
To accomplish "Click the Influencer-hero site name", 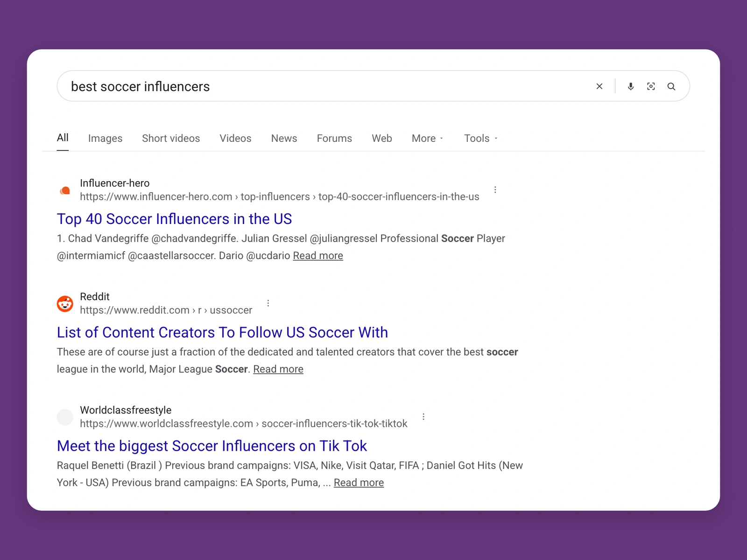I will (114, 183).
